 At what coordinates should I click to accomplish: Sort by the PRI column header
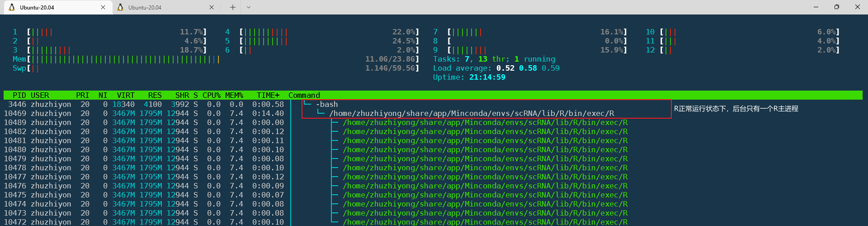coord(83,95)
